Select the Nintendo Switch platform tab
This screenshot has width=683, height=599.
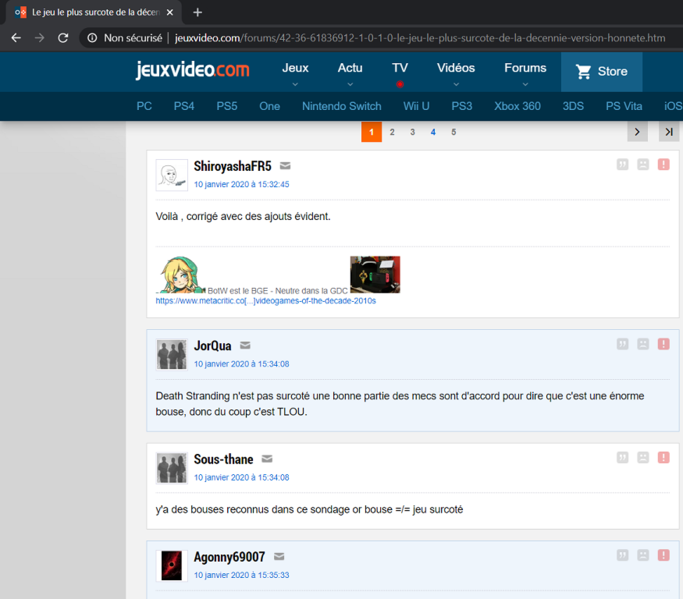coord(341,106)
